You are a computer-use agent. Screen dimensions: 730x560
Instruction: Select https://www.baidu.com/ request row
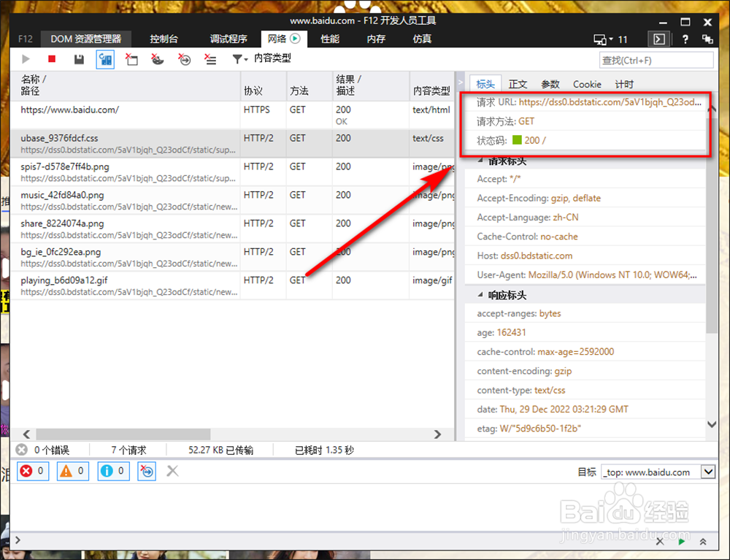click(232, 115)
